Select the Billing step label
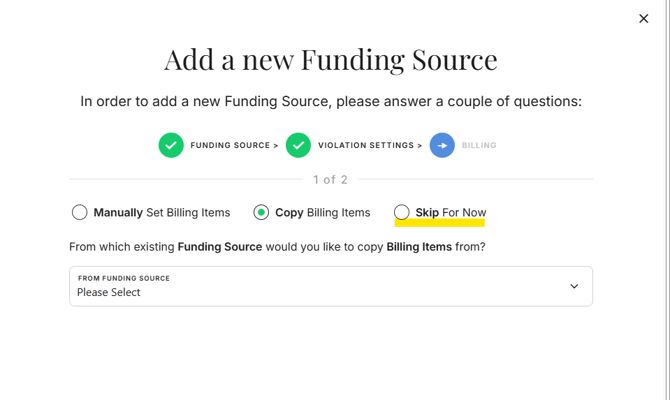Viewport: 670px width, 400px height. 479,146
